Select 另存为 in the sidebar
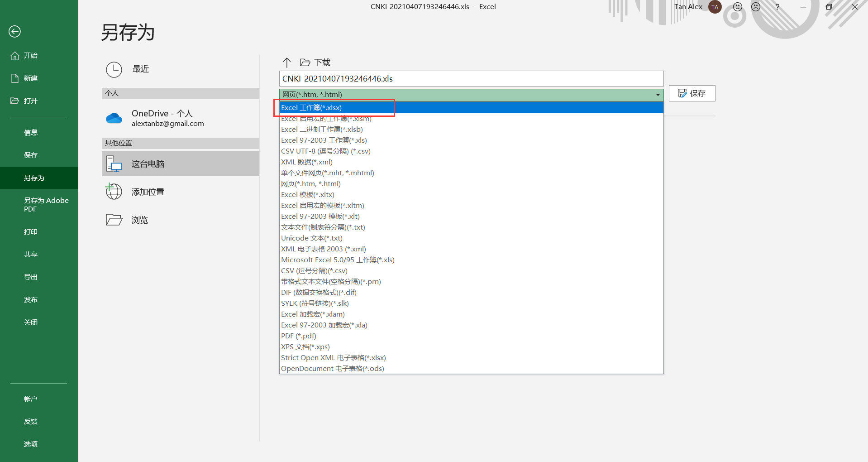Viewport: 868px width, 462px height. click(x=39, y=178)
